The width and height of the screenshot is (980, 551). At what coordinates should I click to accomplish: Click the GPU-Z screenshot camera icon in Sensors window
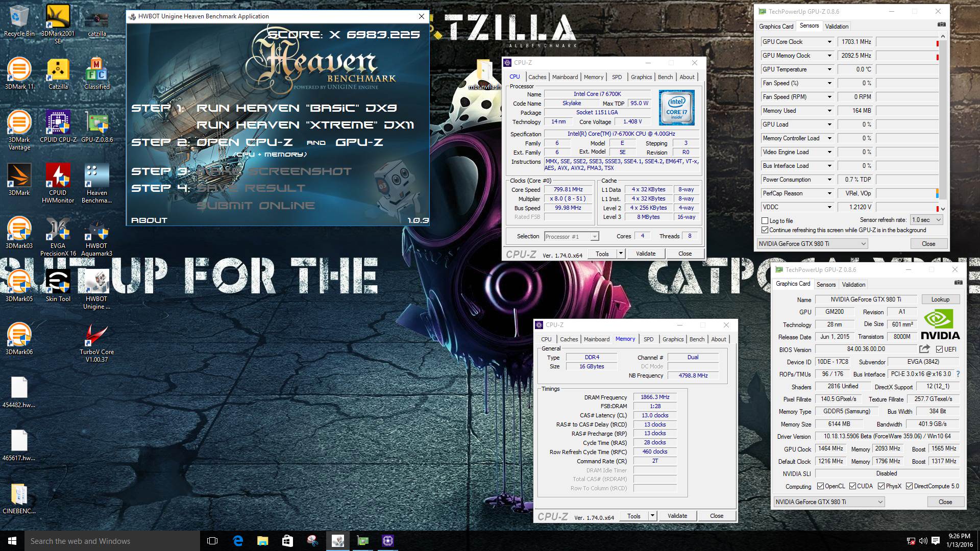pos(942,24)
